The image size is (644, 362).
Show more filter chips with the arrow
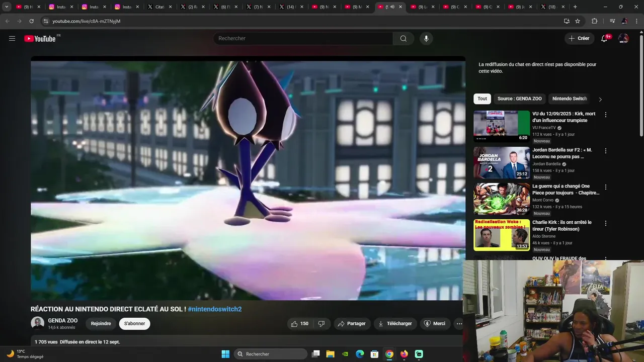coord(600,99)
